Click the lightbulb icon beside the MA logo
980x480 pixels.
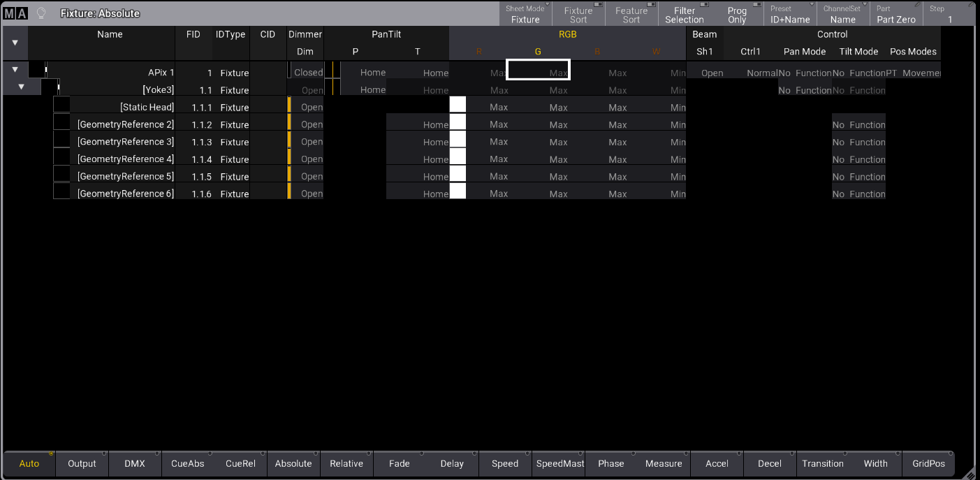pyautogui.click(x=41, y=13)
